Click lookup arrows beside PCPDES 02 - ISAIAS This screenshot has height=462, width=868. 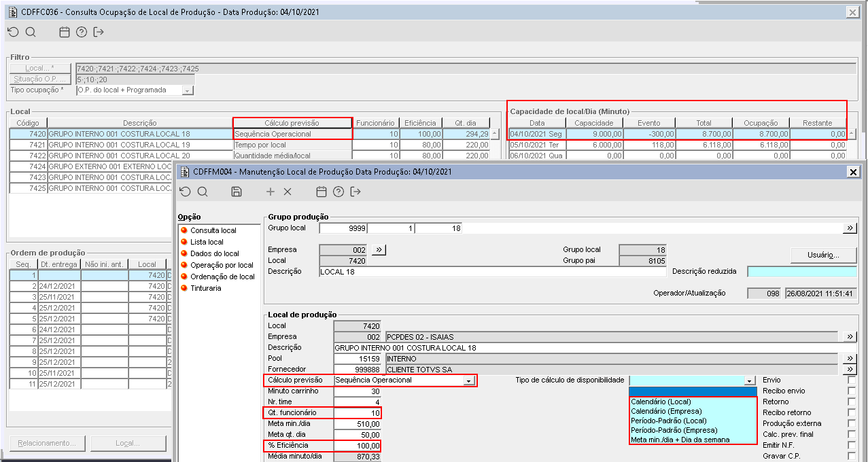(x=850, y=336)
